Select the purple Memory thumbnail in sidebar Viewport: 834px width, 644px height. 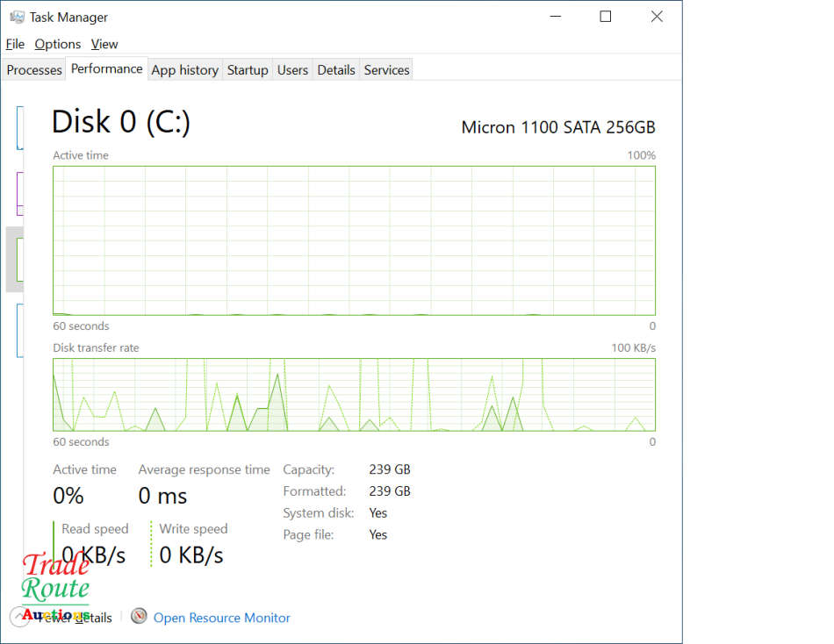point(19,193)
